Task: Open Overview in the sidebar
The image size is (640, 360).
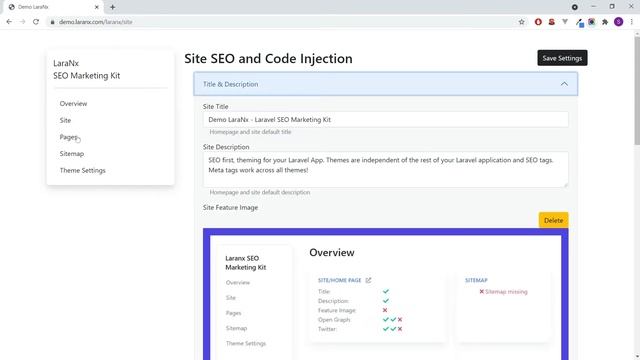Action: pyautogui.click(x=73, y=104)
